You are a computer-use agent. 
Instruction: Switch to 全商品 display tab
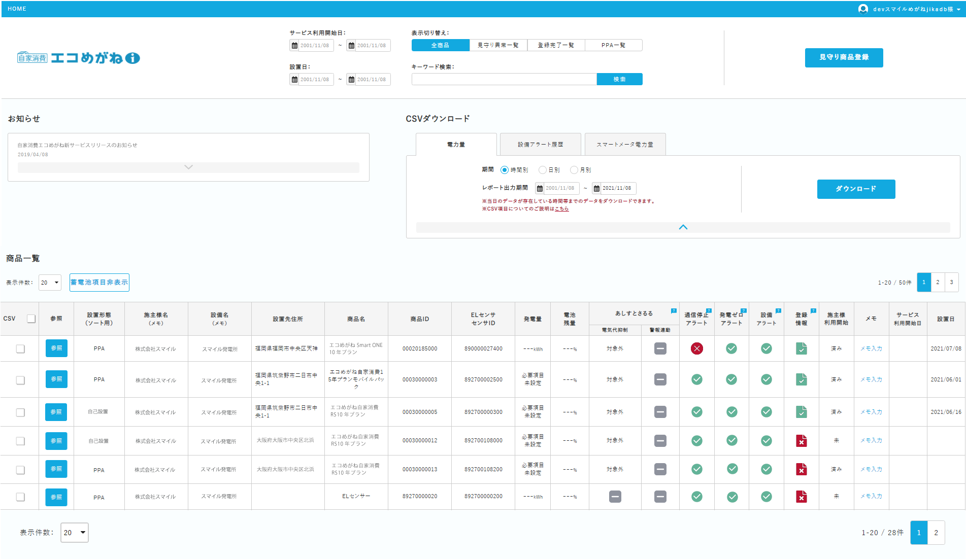coord(441,45)
